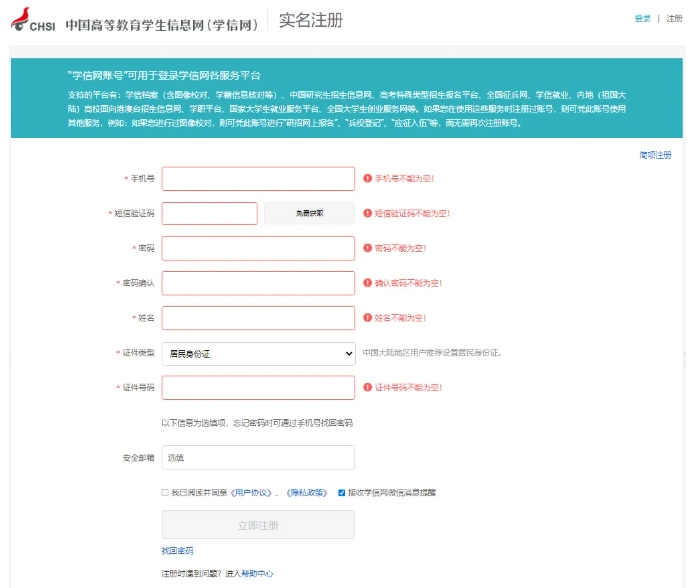Image resolution: width=690 pixels, height=588 pixels.
Task: Click error icon beside 密码不能为空
Action: pos(367,248)
